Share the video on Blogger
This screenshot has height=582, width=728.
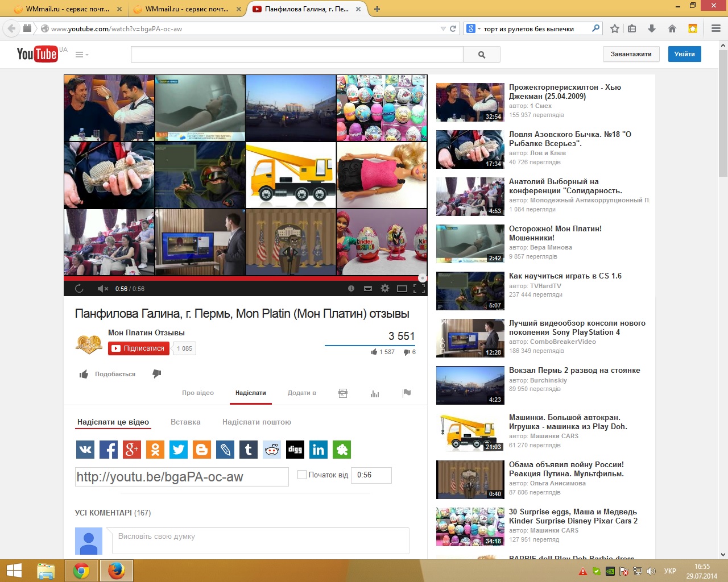(202, 450)
